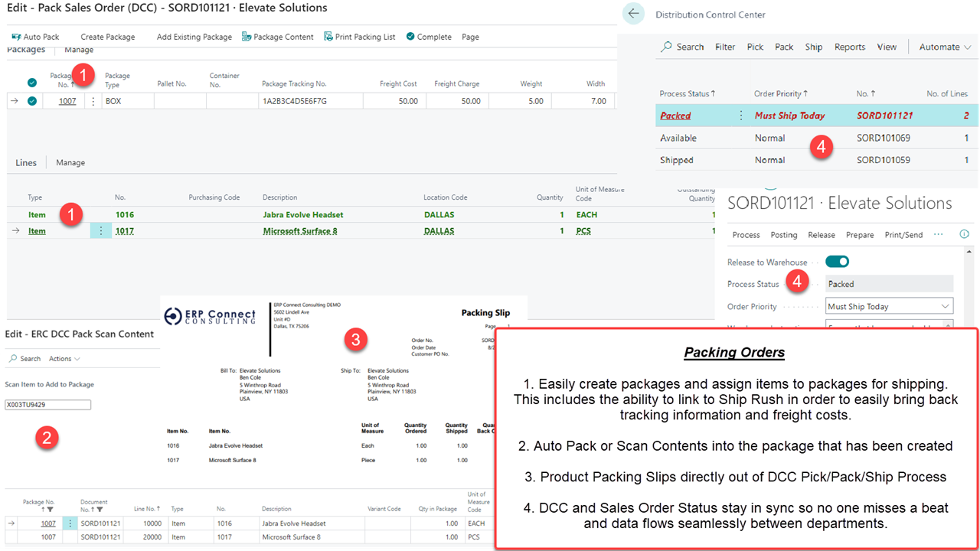Open the Release menu on SORD101121 card
This screenshot has width=980, height=551.
pyautogui.click(x=822, y=235)
